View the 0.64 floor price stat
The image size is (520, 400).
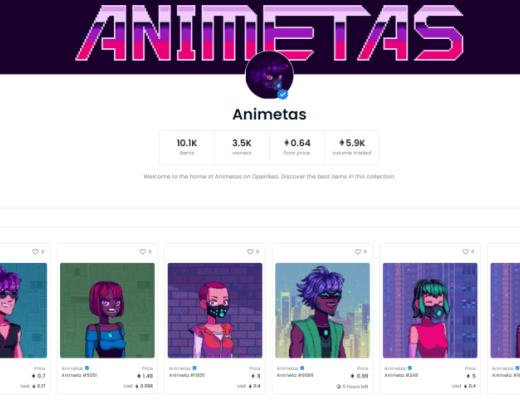[297, 147]
